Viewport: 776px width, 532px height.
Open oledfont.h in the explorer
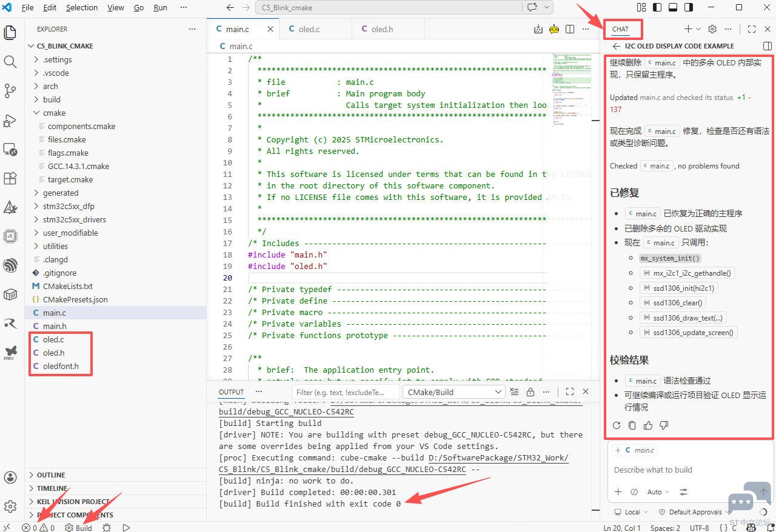61,366
